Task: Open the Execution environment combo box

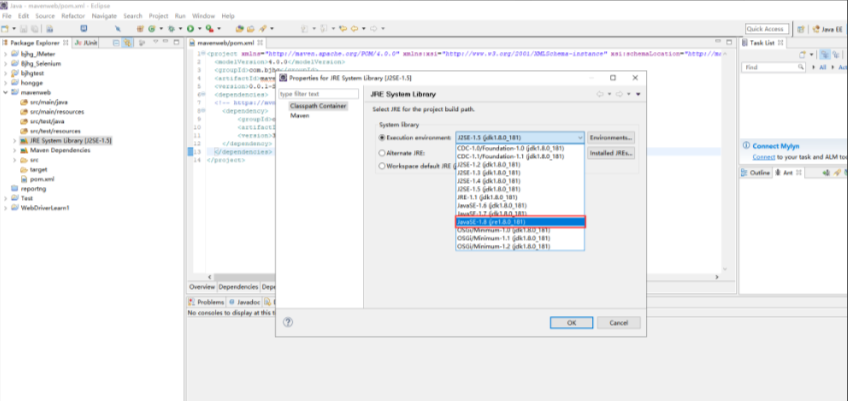Action: (x=520, y=137)
